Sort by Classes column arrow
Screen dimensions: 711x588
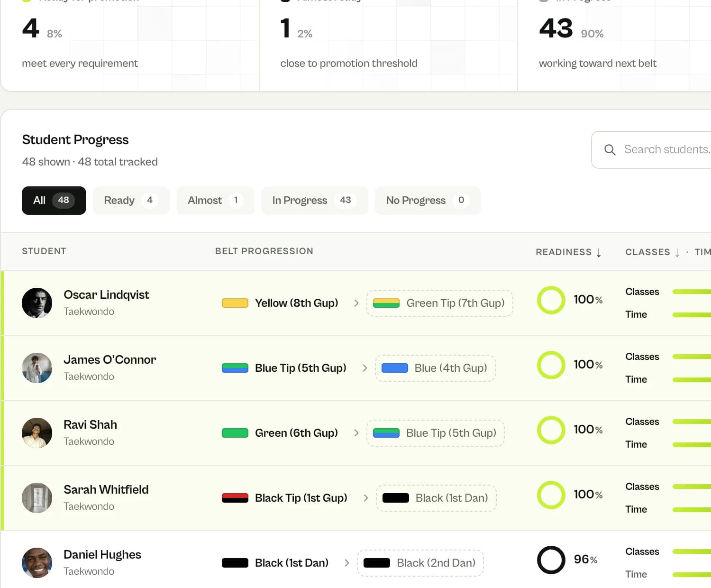[x=677, y=252]
